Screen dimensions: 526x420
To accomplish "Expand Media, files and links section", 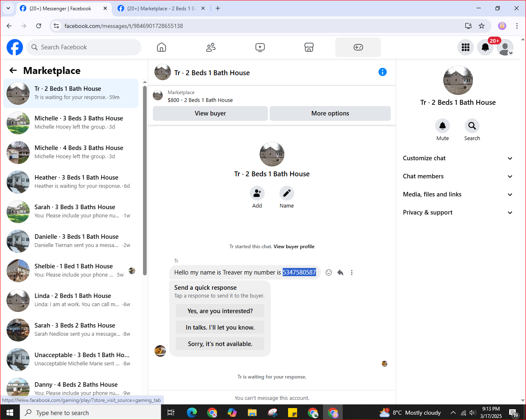I will point(458,194).
